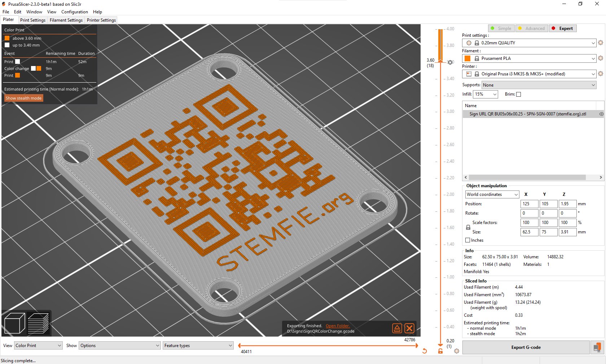Open World coordinates dropdown
The height and width of the screenshot is (364, 606).
492,194
